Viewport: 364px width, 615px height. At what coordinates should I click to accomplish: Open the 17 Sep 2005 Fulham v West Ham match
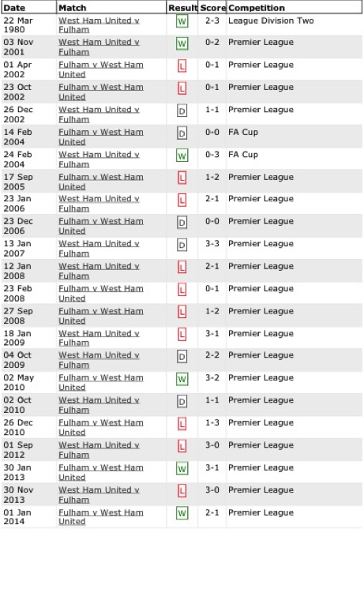coord(101,182)
